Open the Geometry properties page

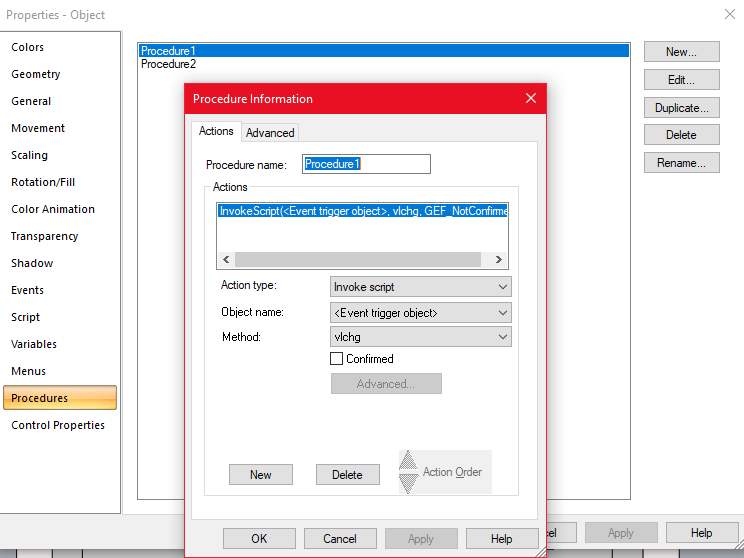(x=36, y=74)
